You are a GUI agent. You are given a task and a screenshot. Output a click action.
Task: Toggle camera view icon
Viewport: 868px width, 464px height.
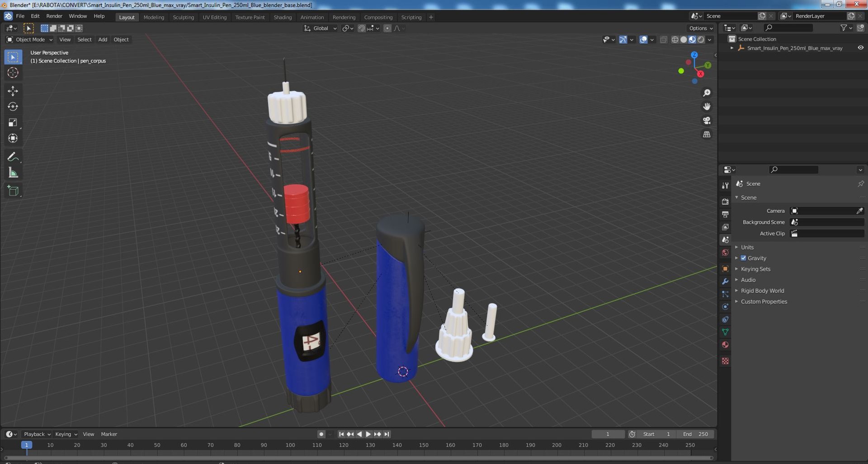(x=707, y=121)
